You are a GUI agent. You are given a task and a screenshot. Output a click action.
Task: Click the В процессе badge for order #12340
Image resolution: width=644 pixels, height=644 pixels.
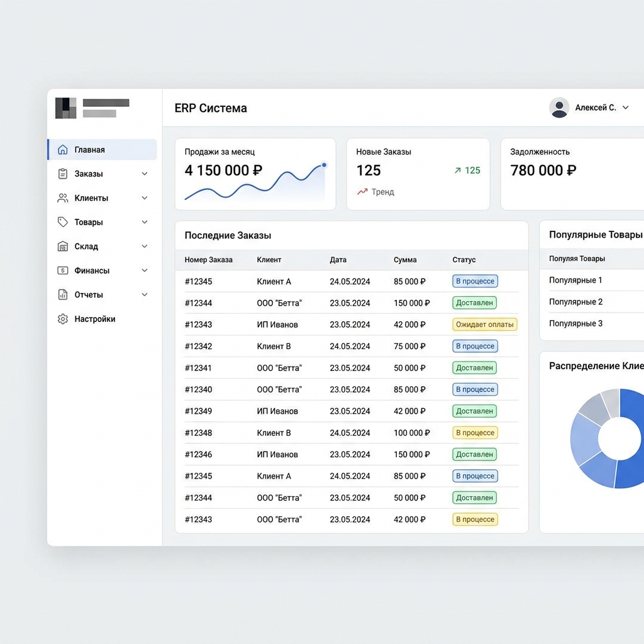click(x=475, y=389)
